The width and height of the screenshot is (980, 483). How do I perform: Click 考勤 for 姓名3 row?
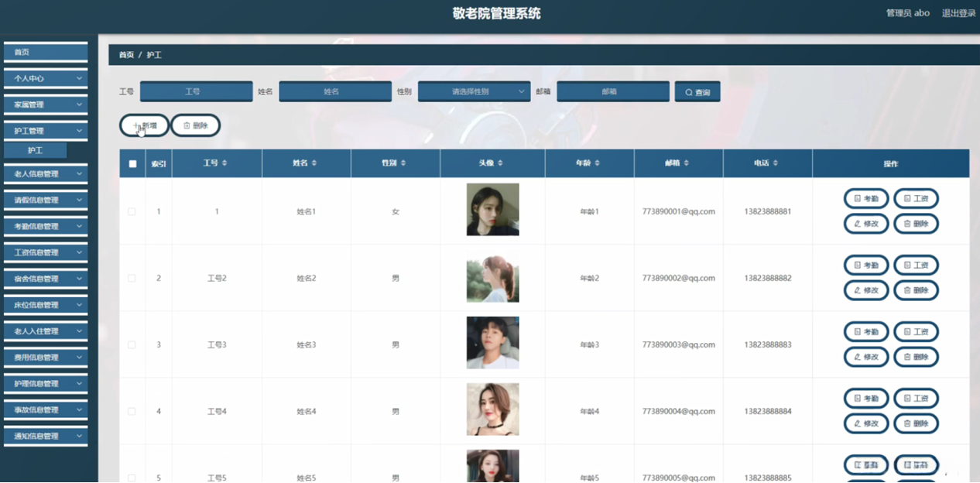pos(866,332)
